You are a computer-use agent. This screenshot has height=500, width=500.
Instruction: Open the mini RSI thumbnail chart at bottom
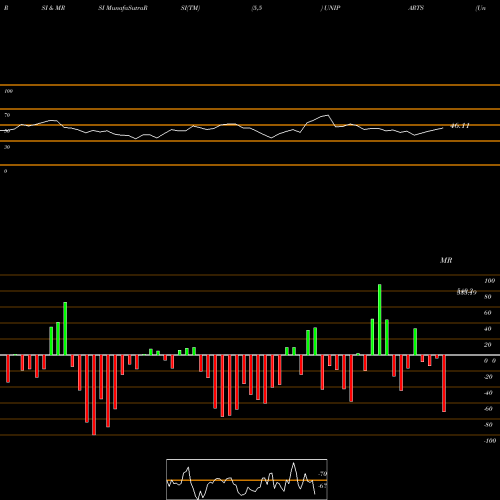point(247,479)
